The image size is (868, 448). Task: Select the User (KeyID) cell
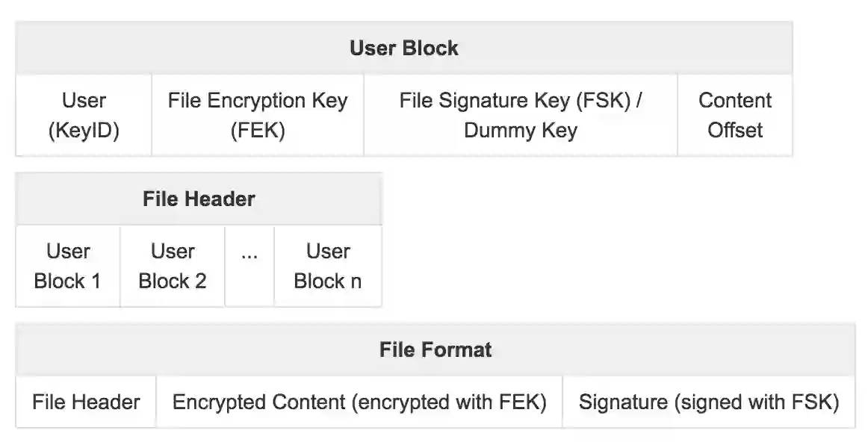tap(84, 115)
